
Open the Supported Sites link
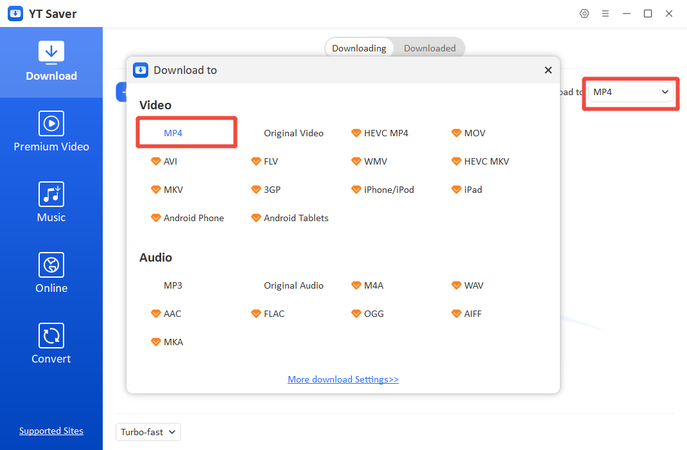tap(51, 431)
